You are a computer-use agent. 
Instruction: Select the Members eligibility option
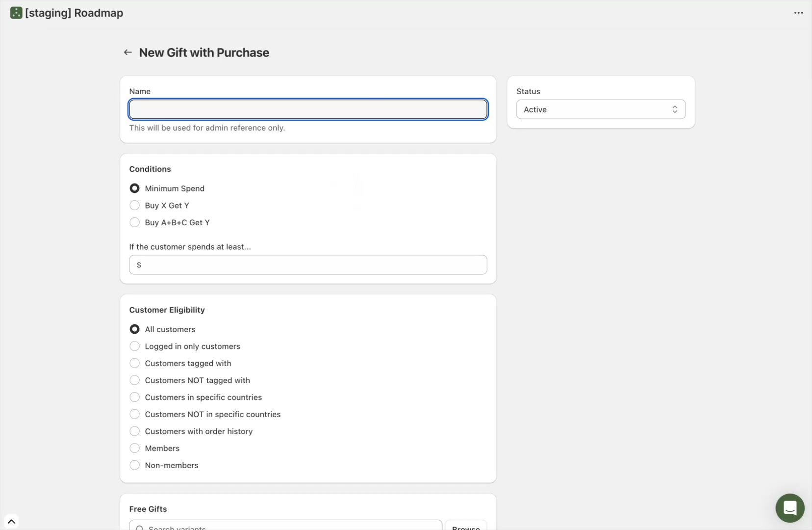[x=134, y=448]
